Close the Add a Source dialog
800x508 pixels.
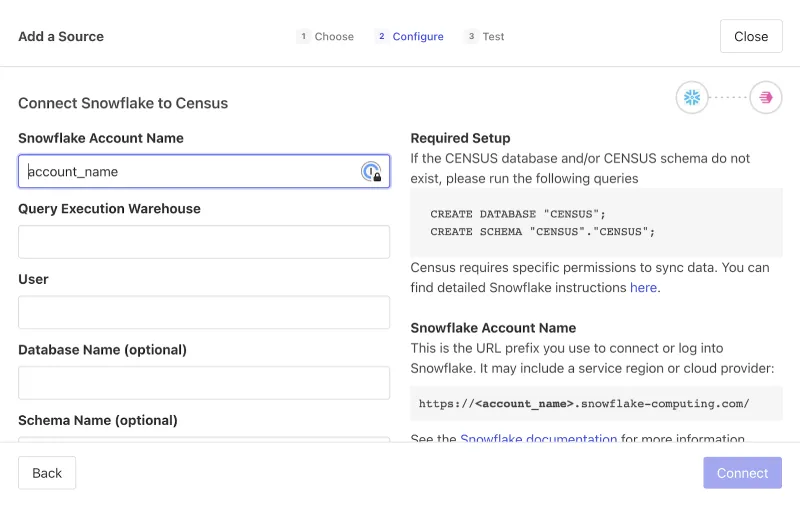(751, 37)
